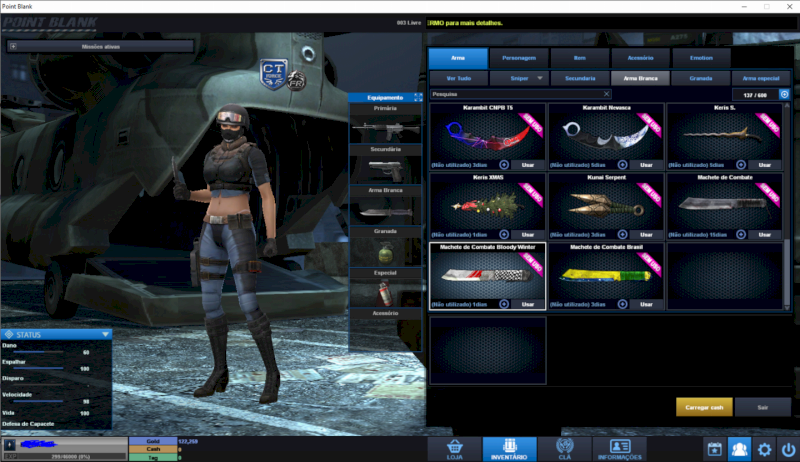
Task: Click the power exit icon
Action: tap(788, 449)
